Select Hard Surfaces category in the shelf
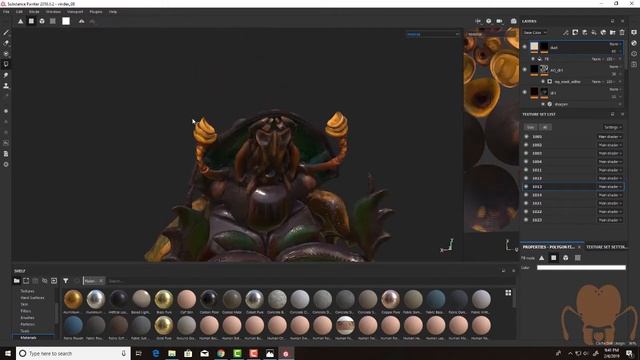The height and width of the screenshot is (360, 640). tap(33, 298)
